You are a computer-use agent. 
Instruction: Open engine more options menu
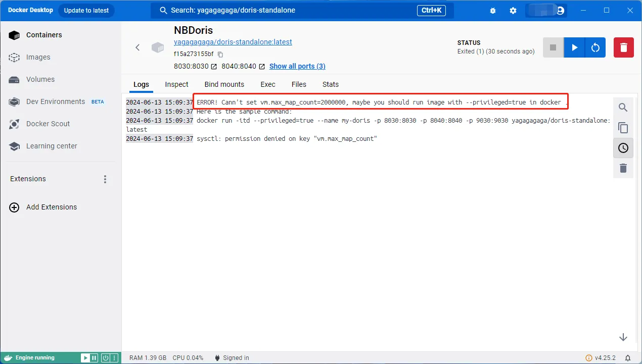pyautogui.click(x=114, y=358)
